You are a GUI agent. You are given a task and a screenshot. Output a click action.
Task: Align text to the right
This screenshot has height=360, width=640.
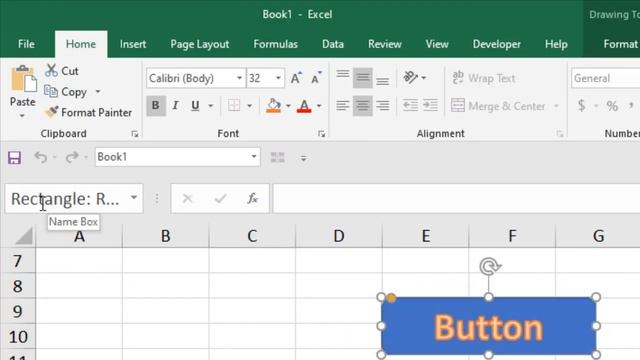[382, 106]
